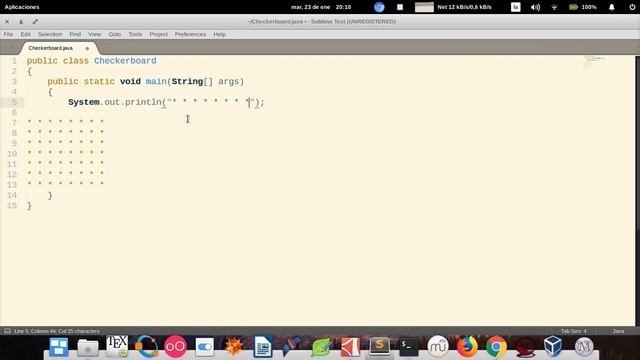Click the minimap preview of the code
The width and height of the screenshot is (640, 360).
click(594, 62)
